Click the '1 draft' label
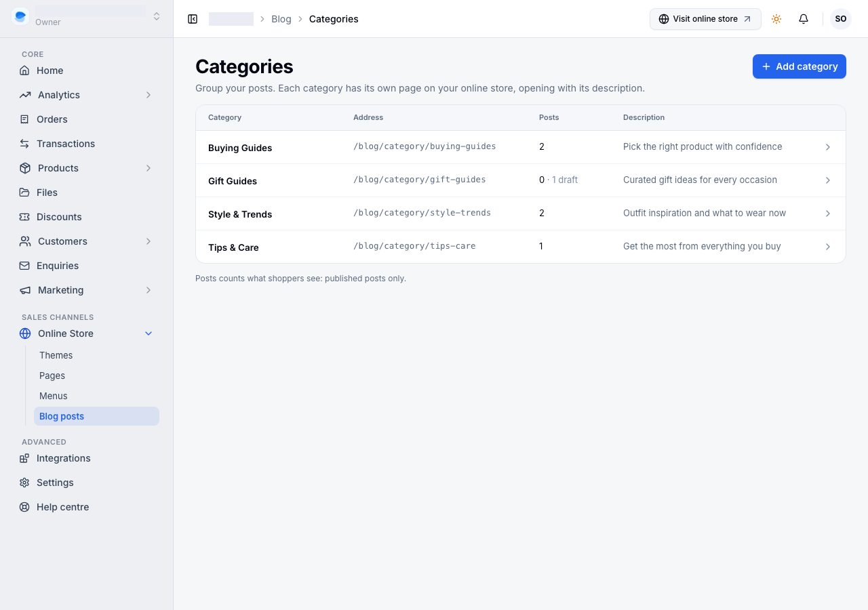 (x=565, y=180)
